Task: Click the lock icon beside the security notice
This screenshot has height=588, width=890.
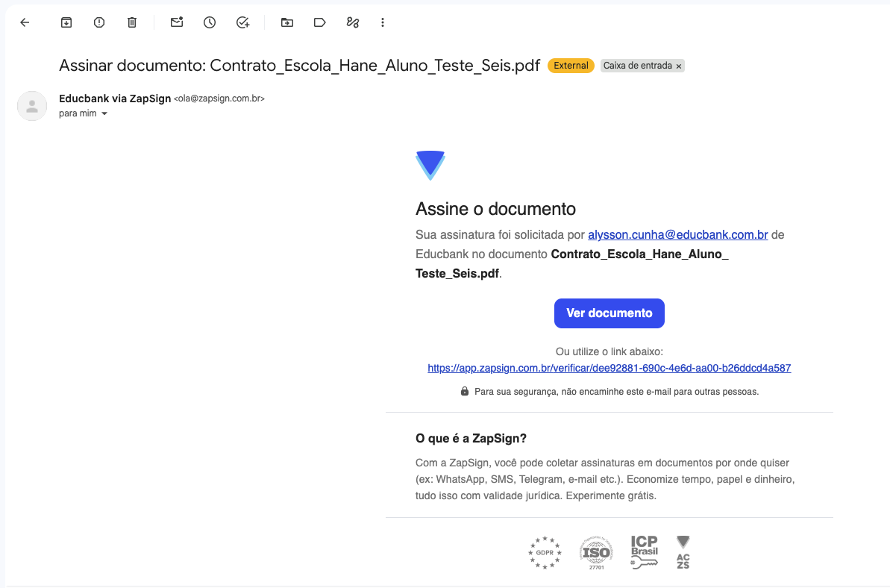Action: (x=464, y=391)
